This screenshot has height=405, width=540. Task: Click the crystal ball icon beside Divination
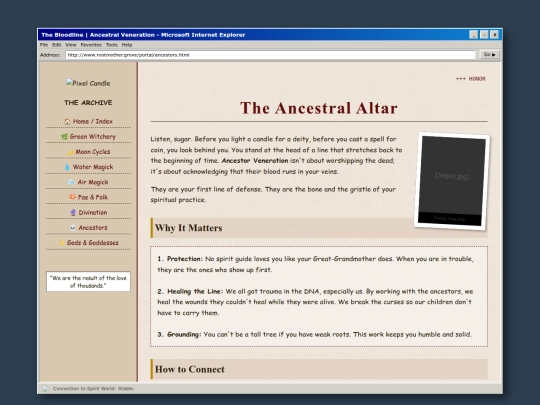pyautogui.click(x=73, y=212)
